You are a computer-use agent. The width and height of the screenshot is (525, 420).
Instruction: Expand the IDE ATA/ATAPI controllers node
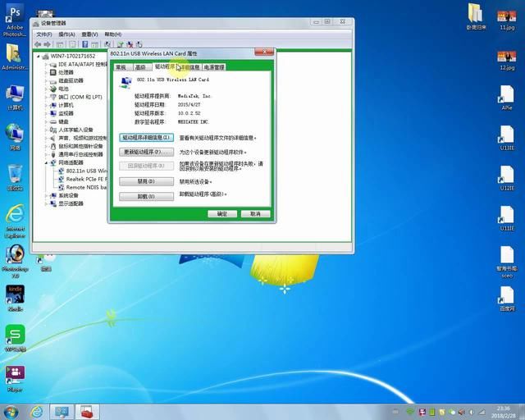coord(48,64)
